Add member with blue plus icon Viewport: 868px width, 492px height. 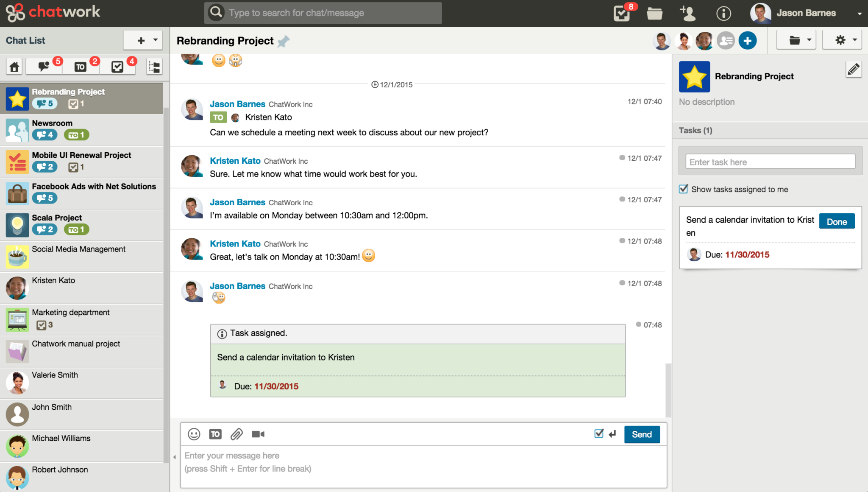[748, 41]
